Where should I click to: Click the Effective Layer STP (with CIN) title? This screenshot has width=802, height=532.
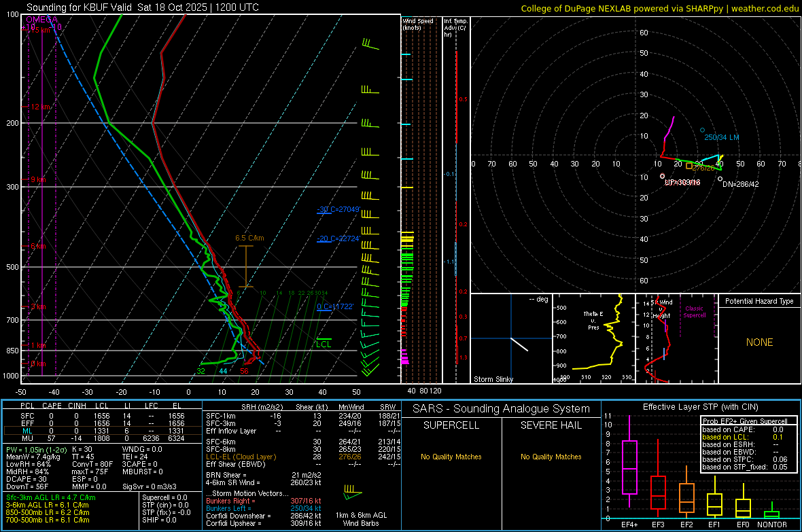point(700,407)
